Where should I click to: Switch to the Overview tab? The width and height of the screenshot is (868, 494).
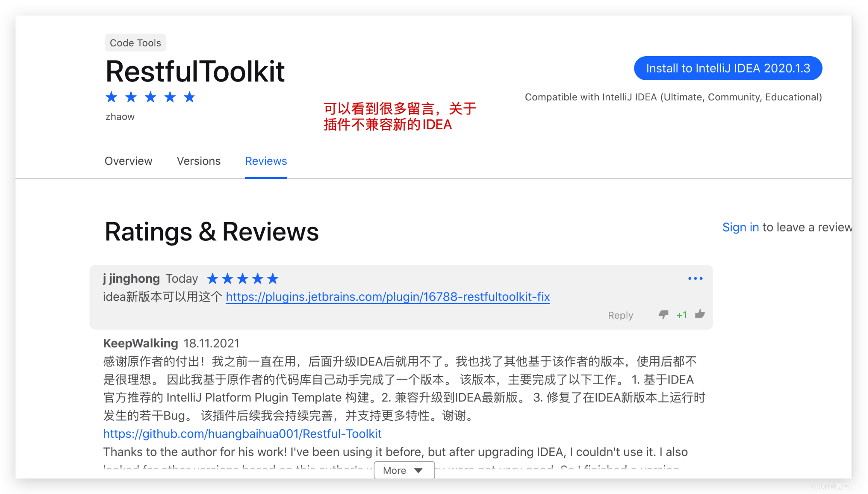[x=128, y=161]
